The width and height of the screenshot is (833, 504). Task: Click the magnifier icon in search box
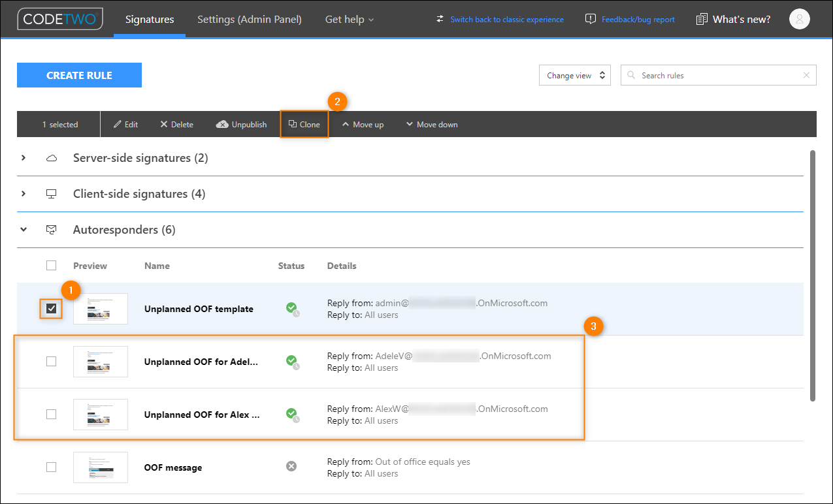pos(631,75)
